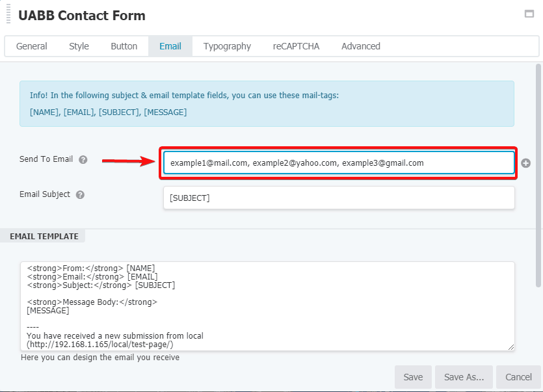Select the Email Subject input field

point(338,198)
